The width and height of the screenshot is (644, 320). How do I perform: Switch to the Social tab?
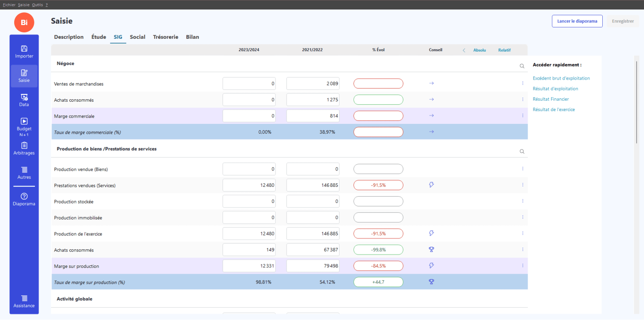pos(137,37)
